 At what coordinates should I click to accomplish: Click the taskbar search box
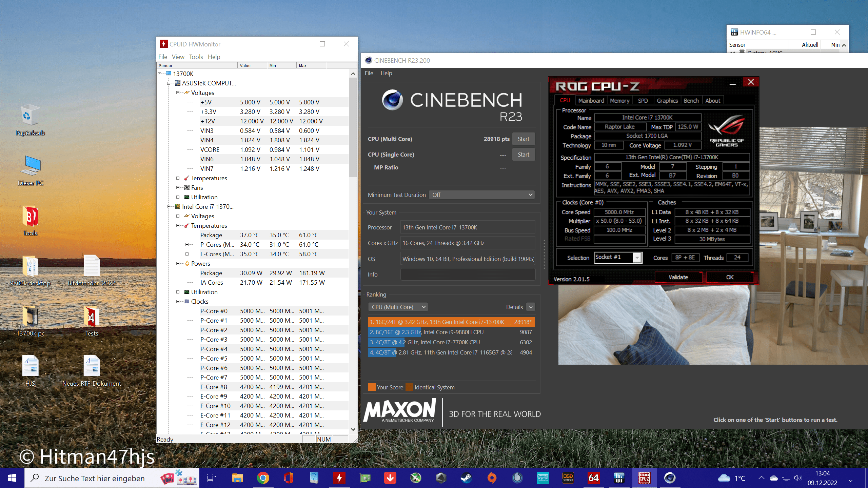[x=112, y=478]
